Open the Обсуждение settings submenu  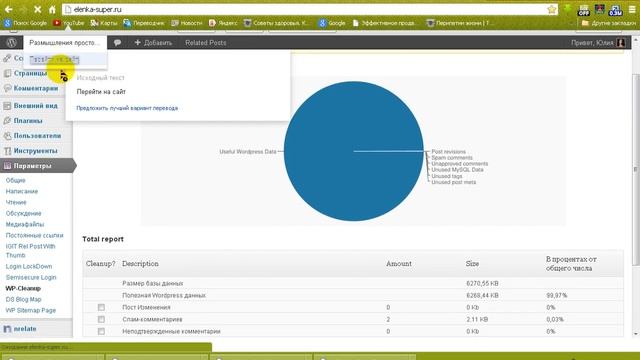point(23,213)
